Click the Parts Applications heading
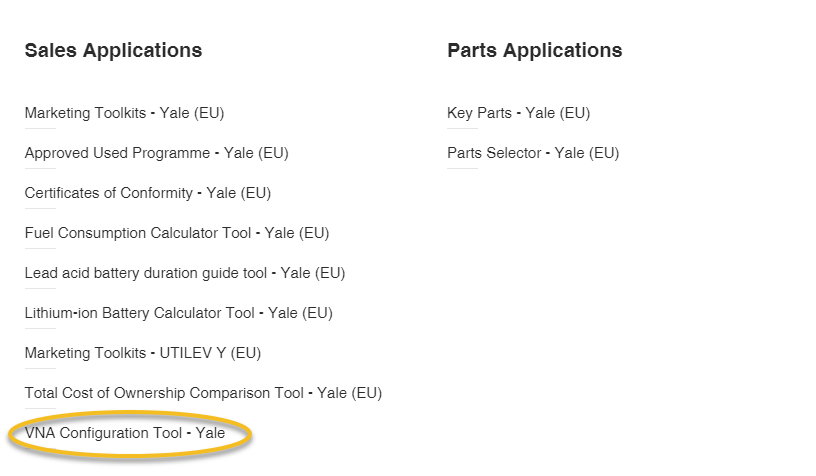Image resolution: width=816 pixels, height=476 pixels. (535, 50)
